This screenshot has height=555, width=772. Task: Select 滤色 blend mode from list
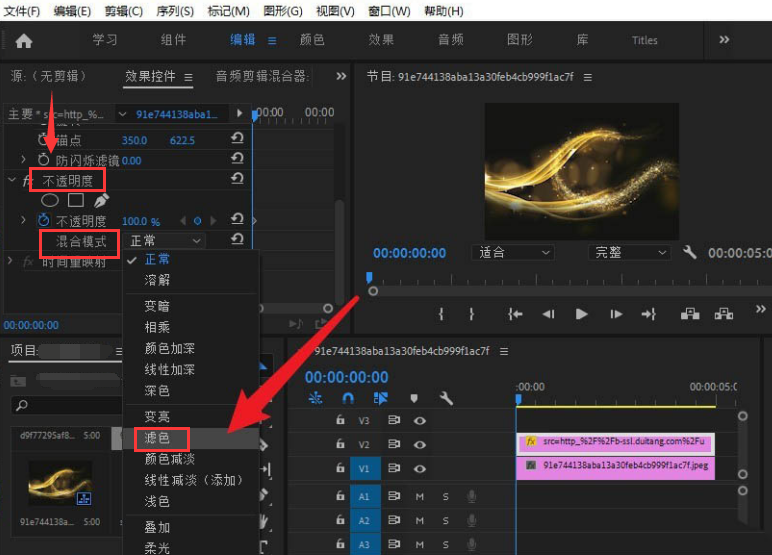click(158, 438)
